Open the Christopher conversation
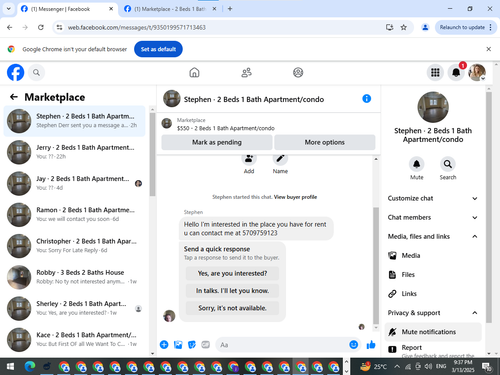Image resolution: width=500 pixels, height=375 pixels. [75, 246]
